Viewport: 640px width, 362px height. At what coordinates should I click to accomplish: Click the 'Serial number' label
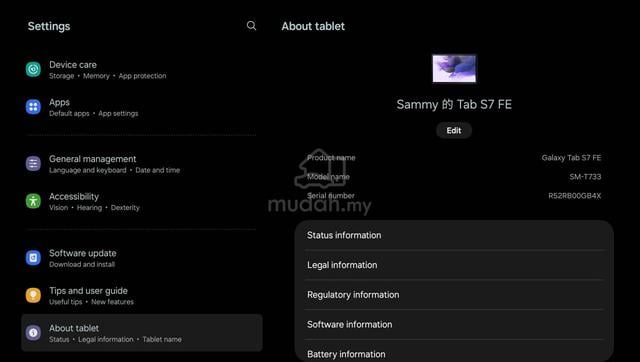(331, 196)
